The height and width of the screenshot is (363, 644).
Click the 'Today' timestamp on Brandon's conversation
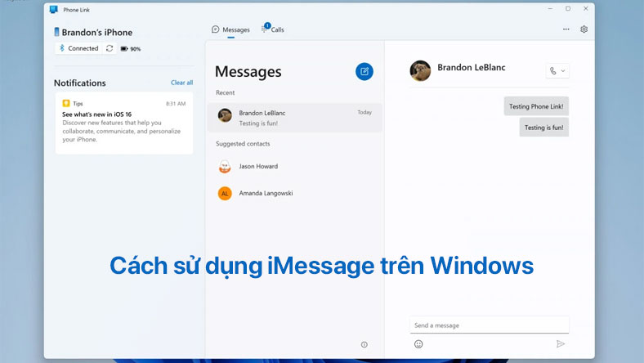364,112
